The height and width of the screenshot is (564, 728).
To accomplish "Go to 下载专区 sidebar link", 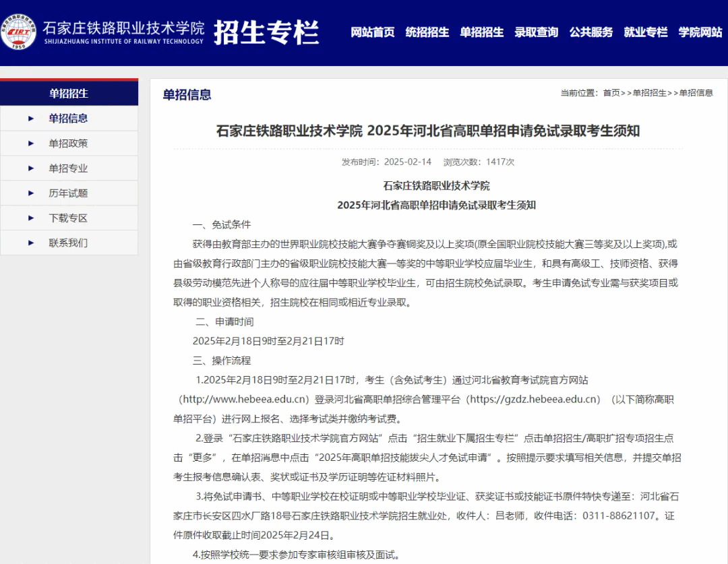I will coord(68,218).
